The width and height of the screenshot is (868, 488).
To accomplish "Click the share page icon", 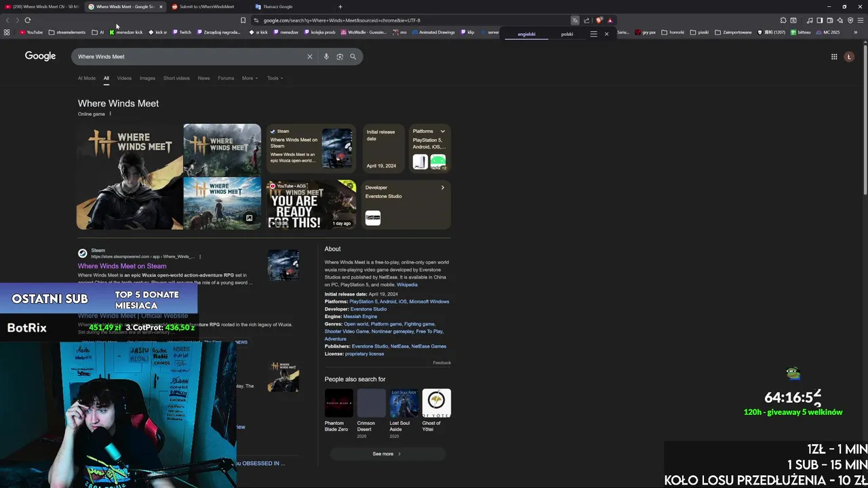I will (587, 20).
